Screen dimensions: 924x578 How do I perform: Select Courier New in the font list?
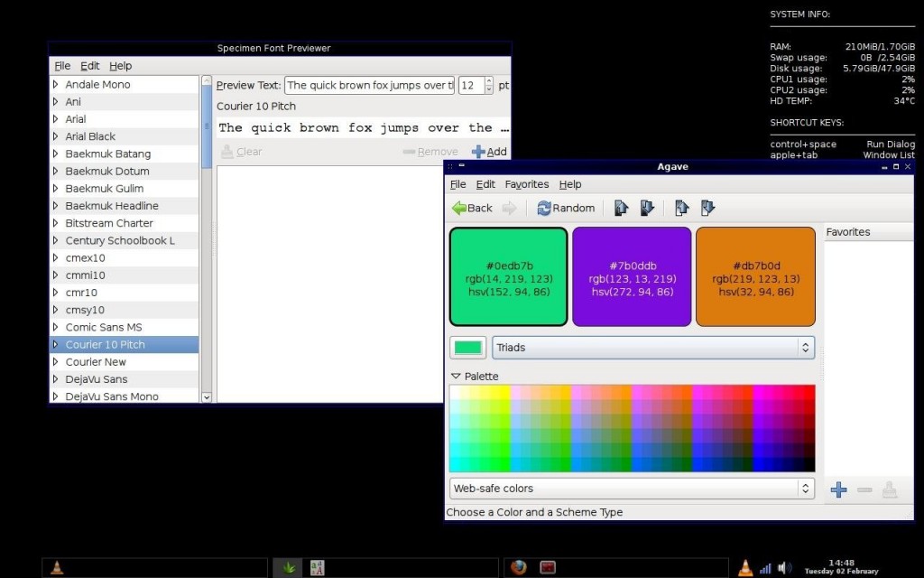(125, 362)
